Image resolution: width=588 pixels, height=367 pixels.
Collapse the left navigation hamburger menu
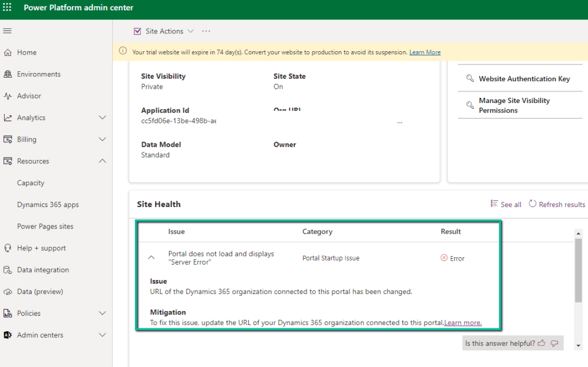7,31
